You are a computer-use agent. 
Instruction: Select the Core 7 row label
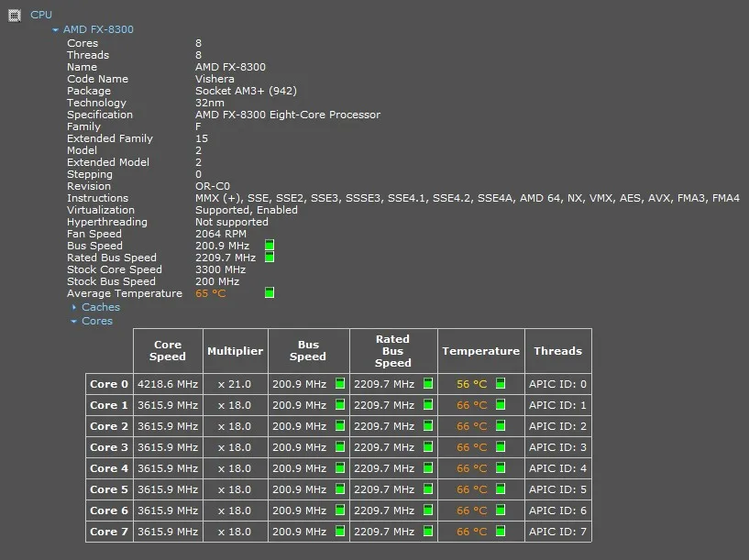coord(109,532)
